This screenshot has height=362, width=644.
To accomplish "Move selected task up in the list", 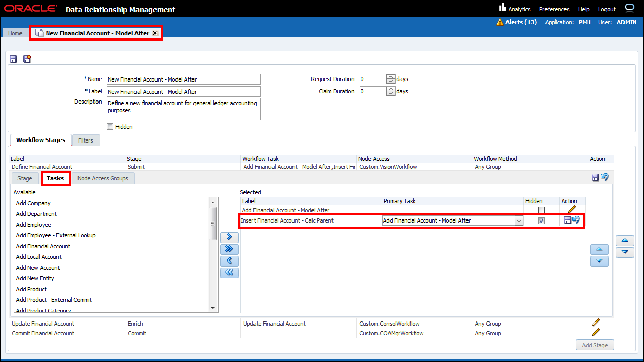I will pos(599,250).
